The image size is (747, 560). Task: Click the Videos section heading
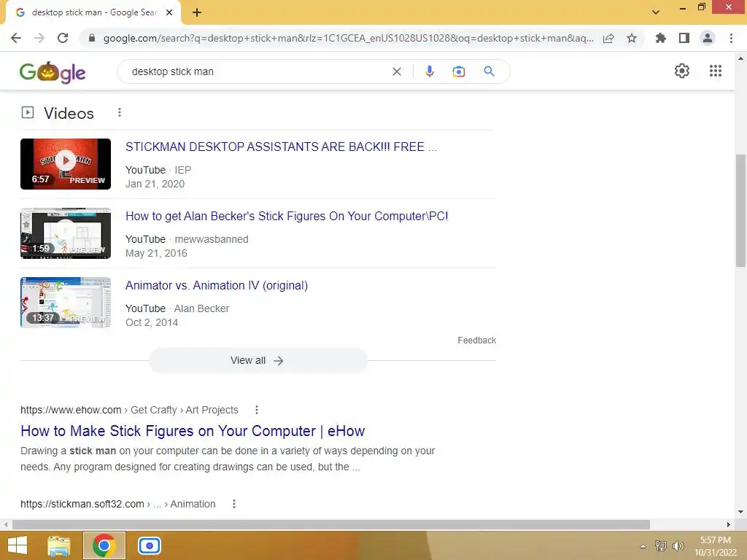(69, 113)
